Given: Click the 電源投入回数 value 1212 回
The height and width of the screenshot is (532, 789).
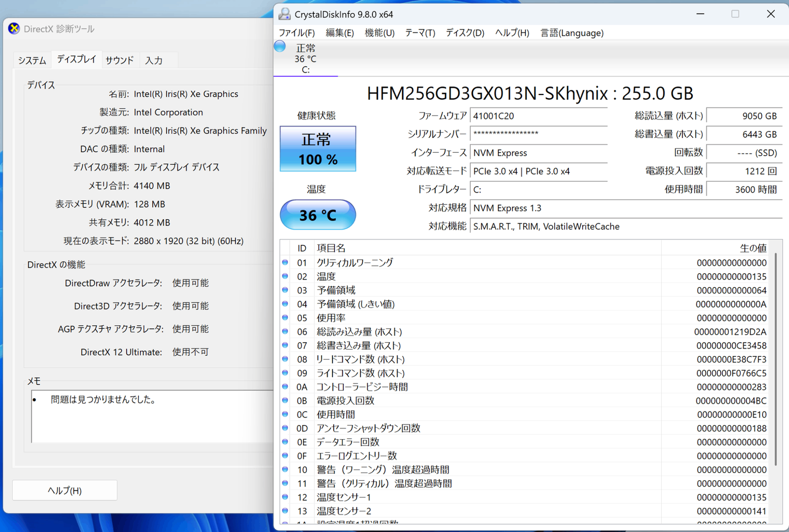Looking at the screenshot, I should 744,171.
